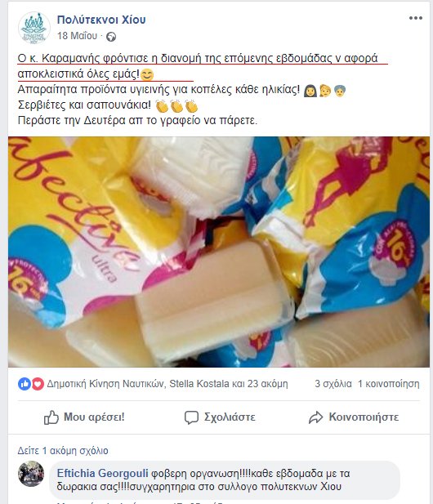
Task: Open the Πολύτεκνοι Χίου page name
Action: pyautogui.click(x=101, y=20)
